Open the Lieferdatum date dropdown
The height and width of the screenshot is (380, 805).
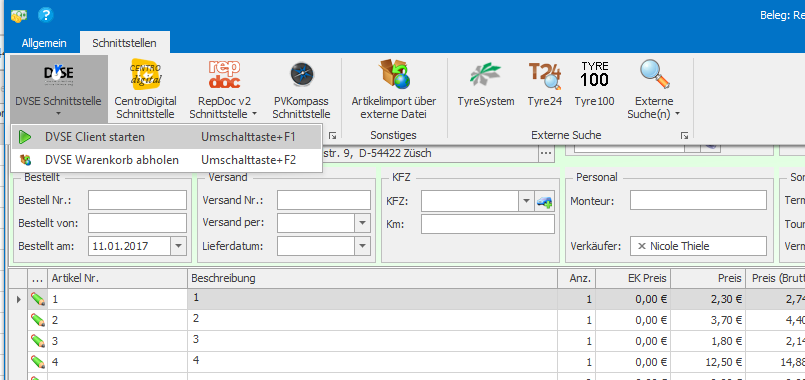[x=362, y=246]
